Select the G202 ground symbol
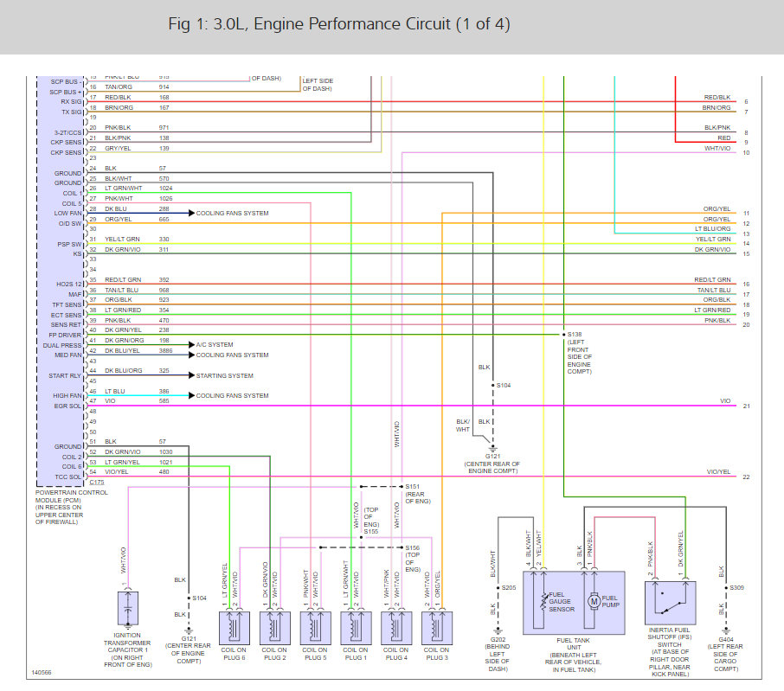The image size is (784, 691). (x=498, y=631)
